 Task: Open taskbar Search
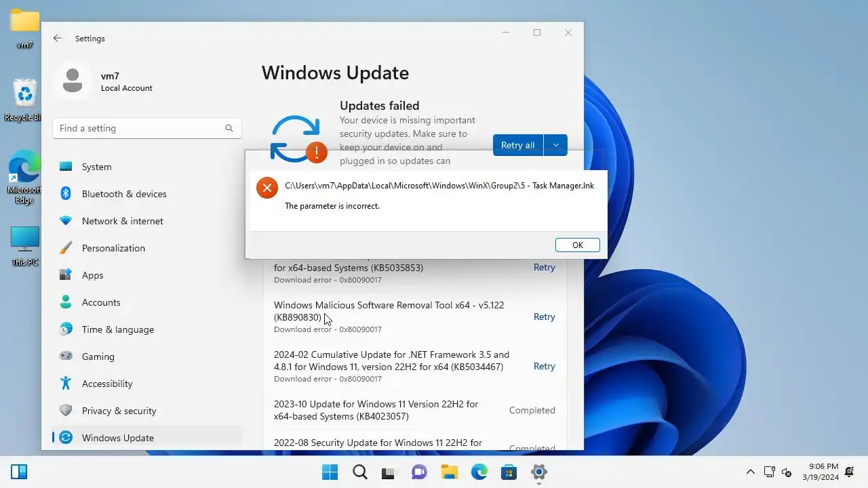[x=360, y=472]
